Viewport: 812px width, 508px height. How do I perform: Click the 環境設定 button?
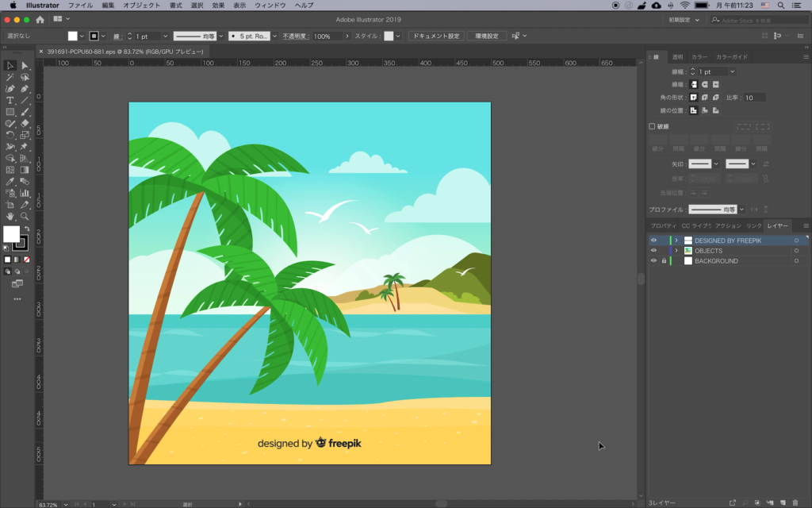tap(486, 37)
